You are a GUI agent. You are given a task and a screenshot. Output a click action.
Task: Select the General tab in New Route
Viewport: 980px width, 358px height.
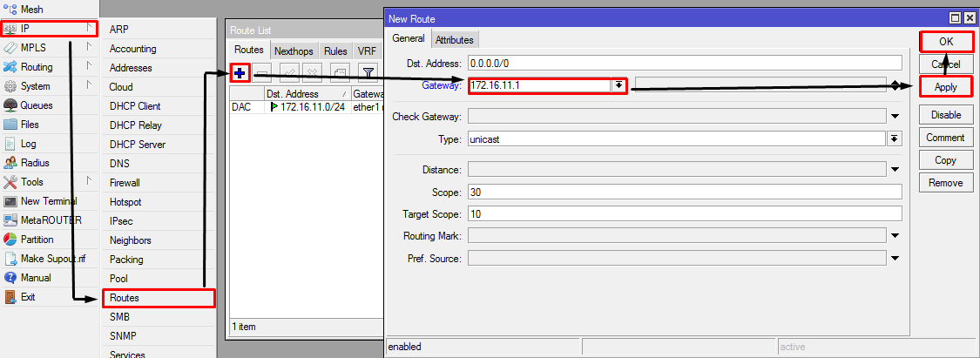click(409, 38)
